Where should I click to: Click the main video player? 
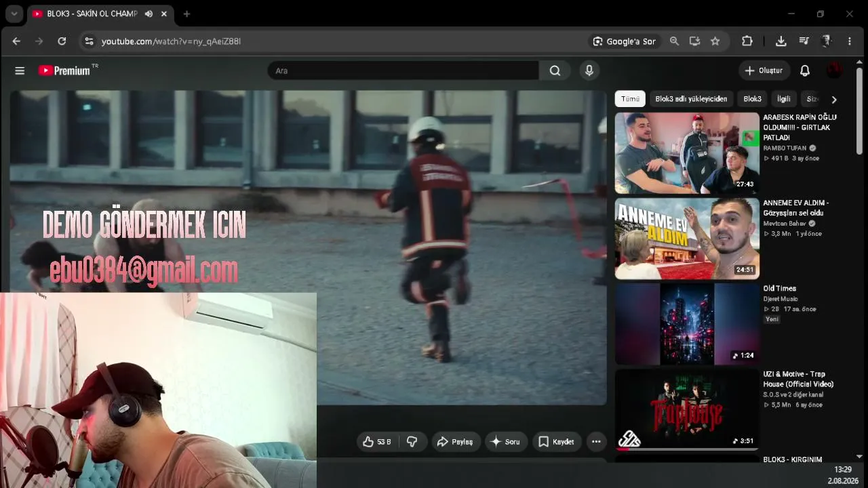click(308, 247)
